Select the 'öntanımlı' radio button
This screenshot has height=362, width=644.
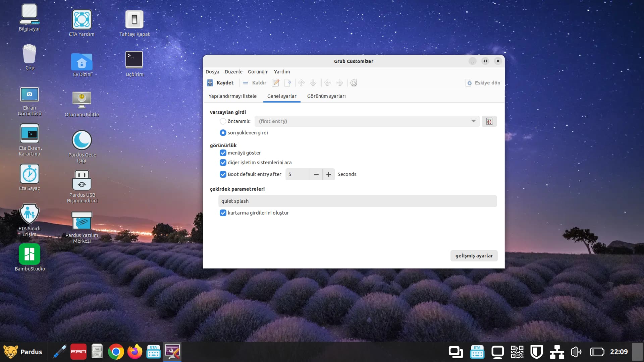click(223, 121)
